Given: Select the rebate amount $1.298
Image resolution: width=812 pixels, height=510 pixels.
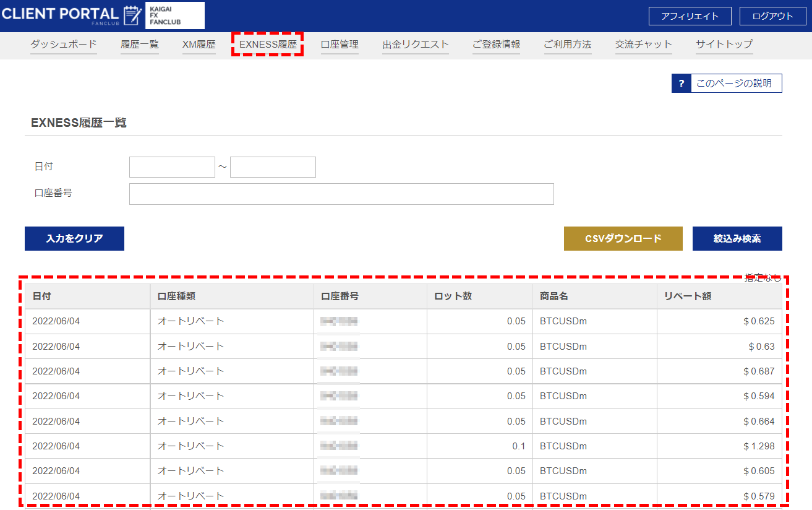Looking at the screenshot, I should [759, 446].
